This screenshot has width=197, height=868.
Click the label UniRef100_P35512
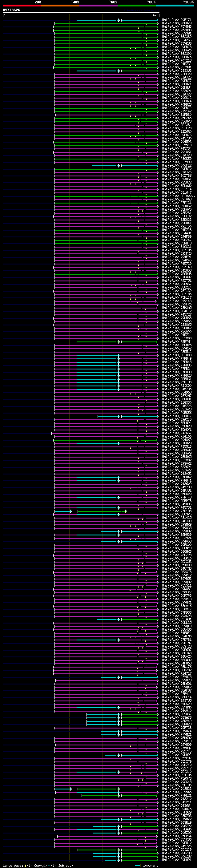click(x=176, y=352)
